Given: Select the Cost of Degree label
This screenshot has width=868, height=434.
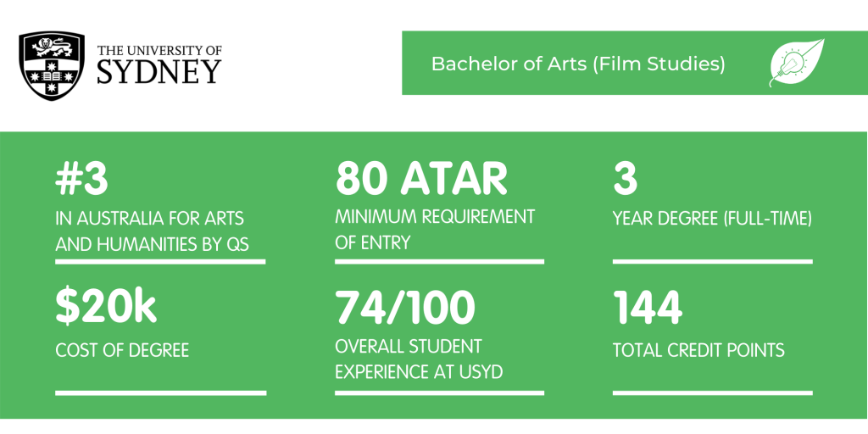Looking at the screenshot, I should point(122,350).
